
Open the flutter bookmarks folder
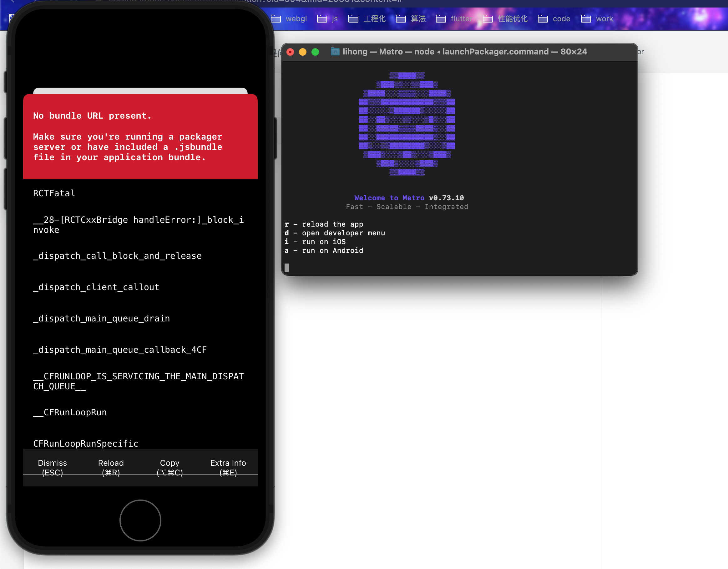click(454, 19)
